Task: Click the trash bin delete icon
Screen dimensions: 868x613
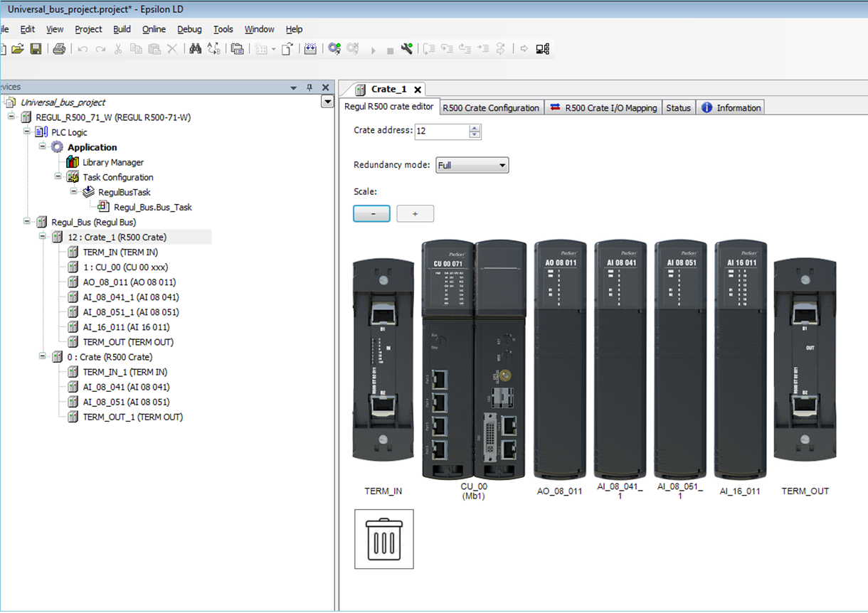Action: 384,539
